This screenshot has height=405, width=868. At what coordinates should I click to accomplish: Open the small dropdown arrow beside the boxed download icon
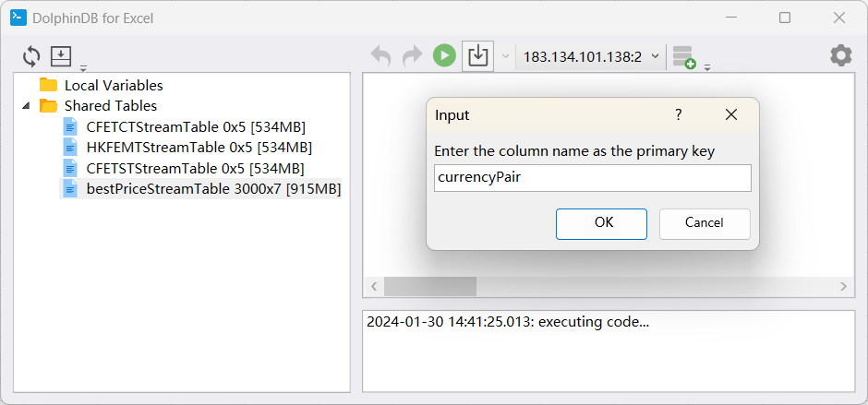tap(505, 57)
